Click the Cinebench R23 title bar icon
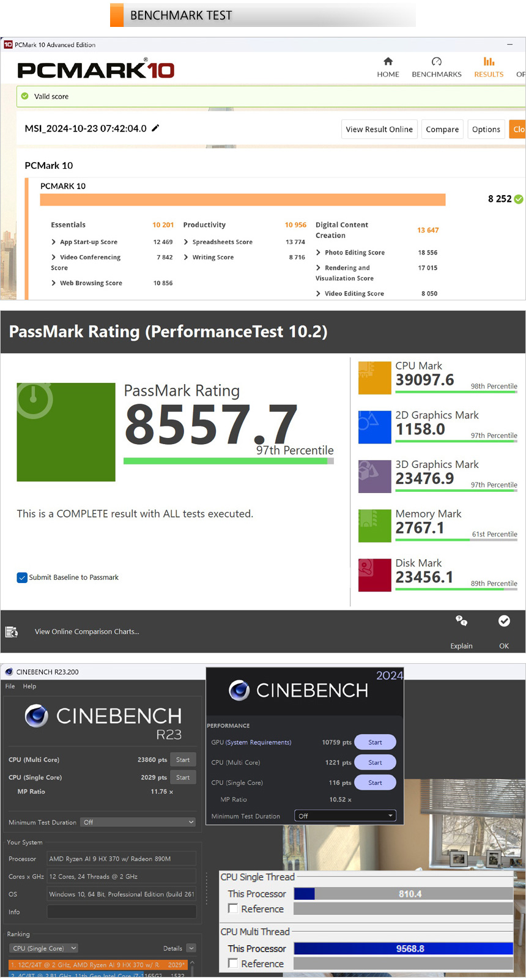Viewport: 526px width, 980px height. [9, 672]
